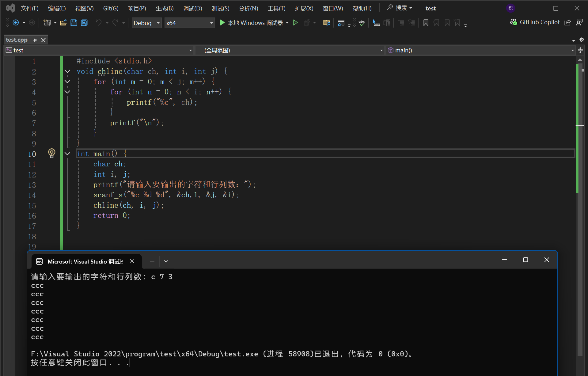Open the navigate backward history dropdown arrow
The width and height of the screenshot is (588, 376).
pos(24,23)
